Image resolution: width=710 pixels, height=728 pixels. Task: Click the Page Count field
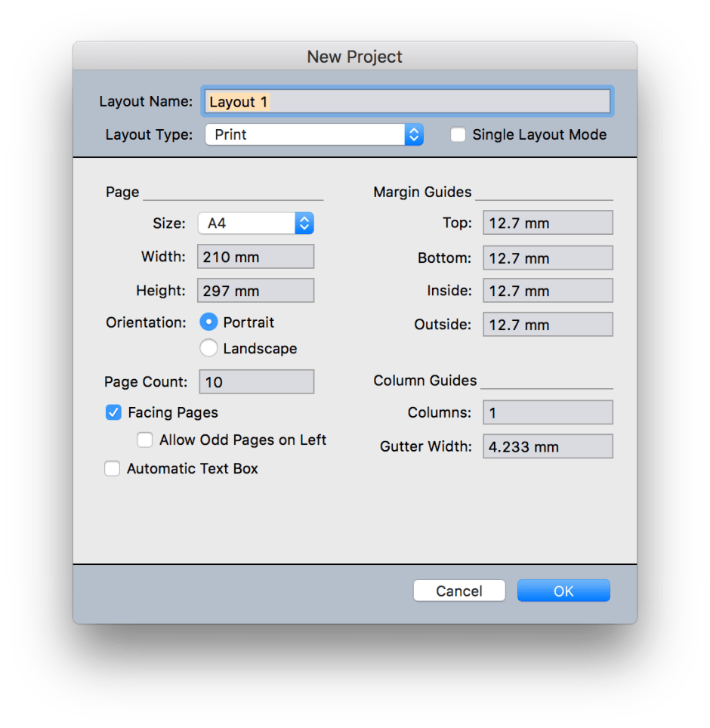click(256, 382)
